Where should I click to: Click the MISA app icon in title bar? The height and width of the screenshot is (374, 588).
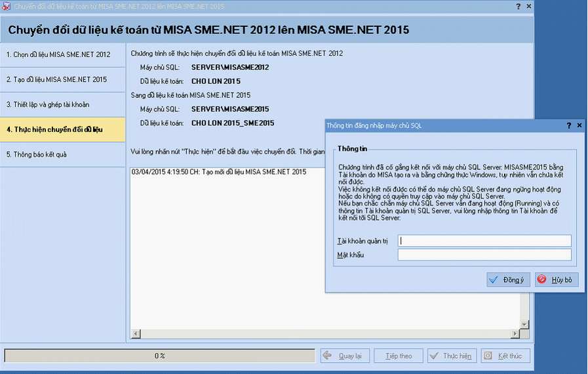coord(6,6)
